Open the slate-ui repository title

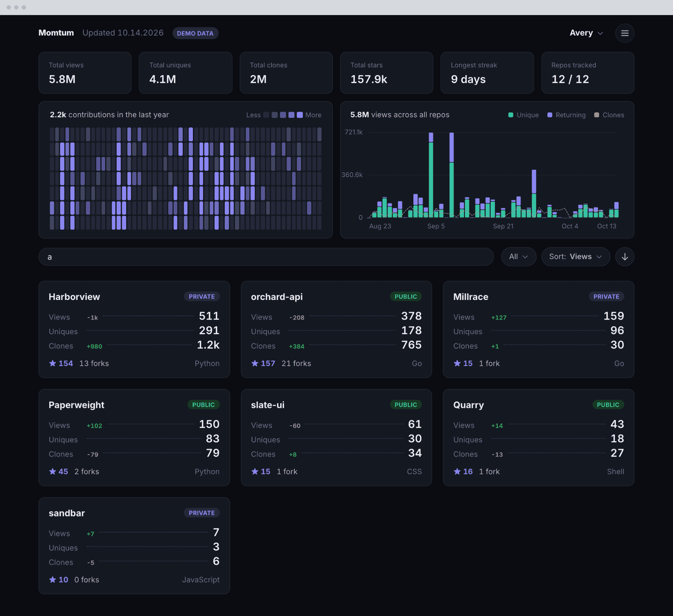click(x=268, y=405)
